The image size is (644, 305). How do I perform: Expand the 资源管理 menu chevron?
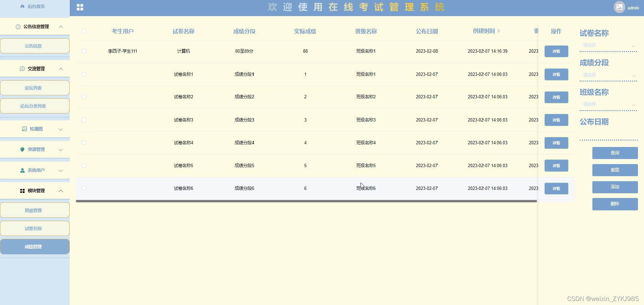click(61, 150)
